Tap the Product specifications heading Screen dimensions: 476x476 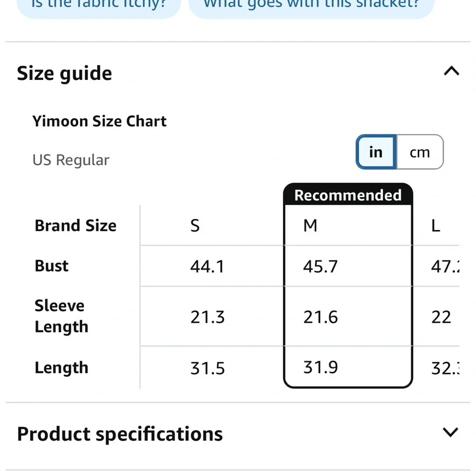(120, 434)
